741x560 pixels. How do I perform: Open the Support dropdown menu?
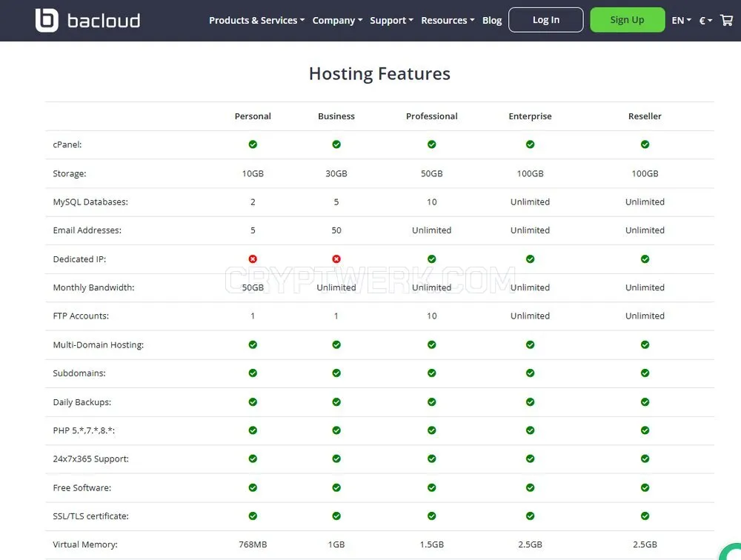pyautogui.click(x=391, y=20)
